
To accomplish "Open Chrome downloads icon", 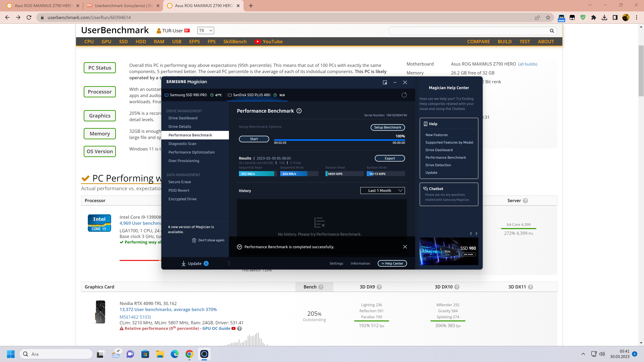I will click(604, 17).
